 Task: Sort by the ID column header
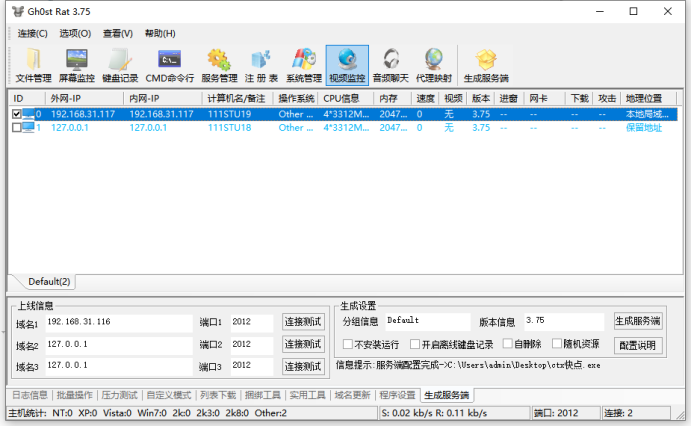(x=27, y=98)
